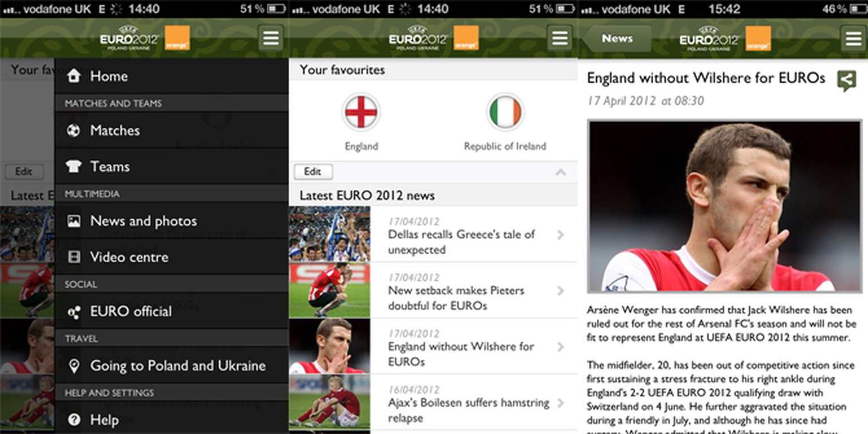Tap MATCHES AND TEAMS section label

tap(113, 103)
